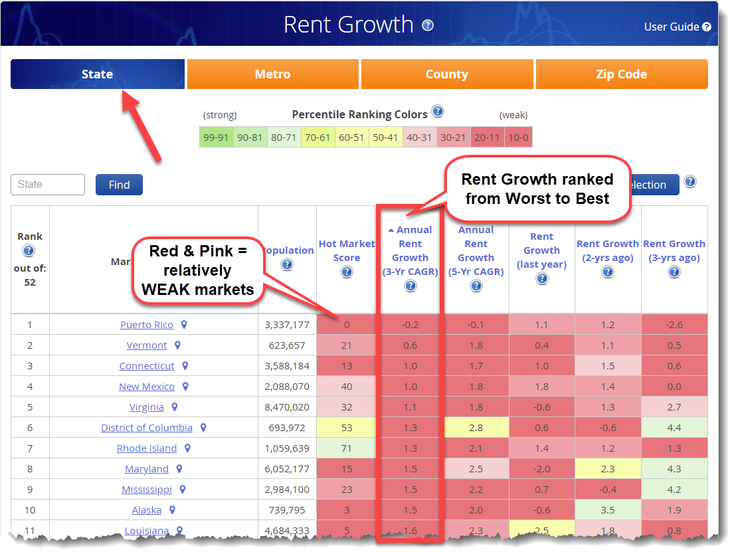Click map pin icon next to Puerto Rico
Viewport: 736px width, 560px height.
point(184,325)
